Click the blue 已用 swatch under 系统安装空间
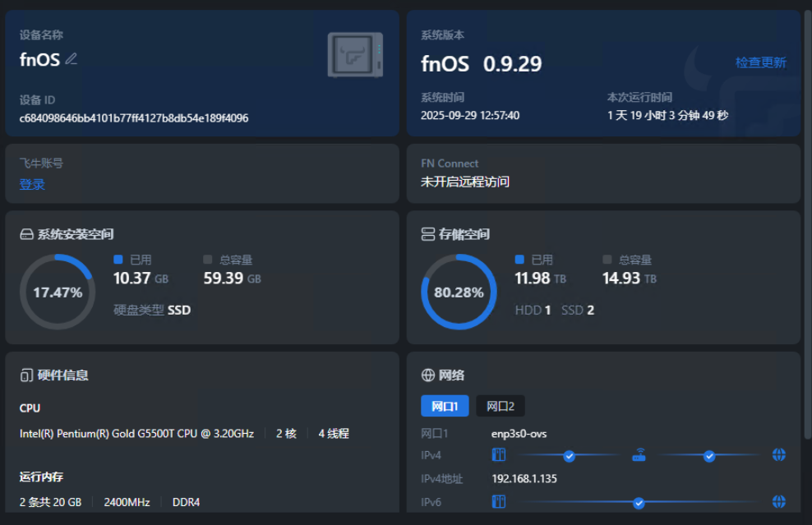The width and height of the screenshot is (812, 525). pos(118,260)
